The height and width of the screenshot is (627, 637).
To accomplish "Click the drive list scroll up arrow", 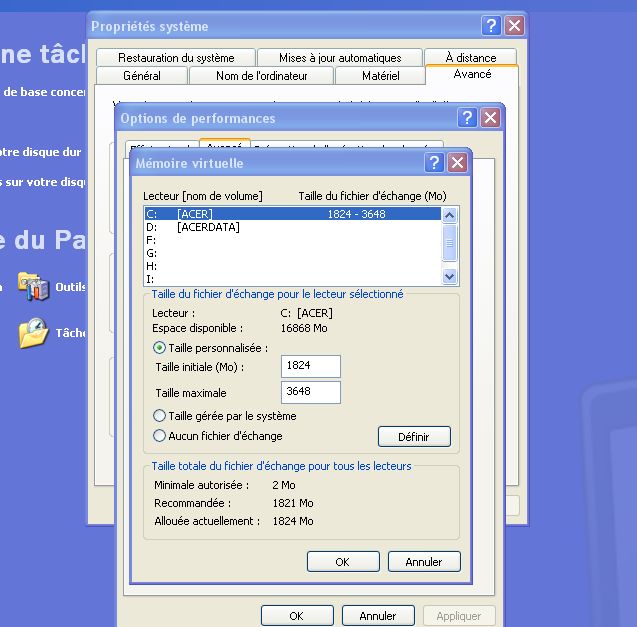I will click(449, 215).
